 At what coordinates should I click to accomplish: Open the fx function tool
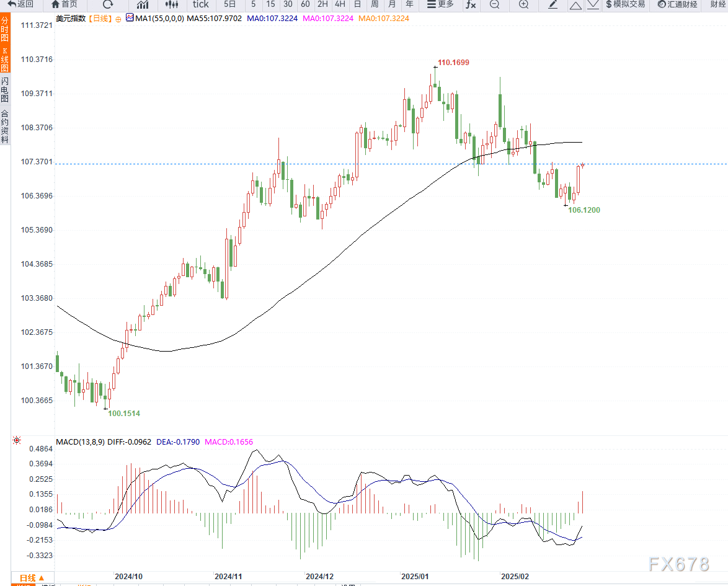tap(470, 5)
